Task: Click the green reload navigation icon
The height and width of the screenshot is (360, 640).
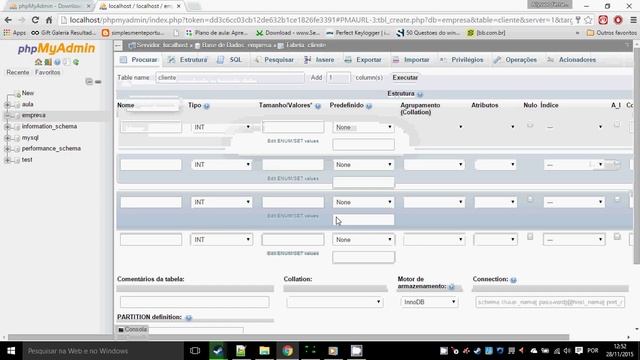Action: click(x=76, y=62)
